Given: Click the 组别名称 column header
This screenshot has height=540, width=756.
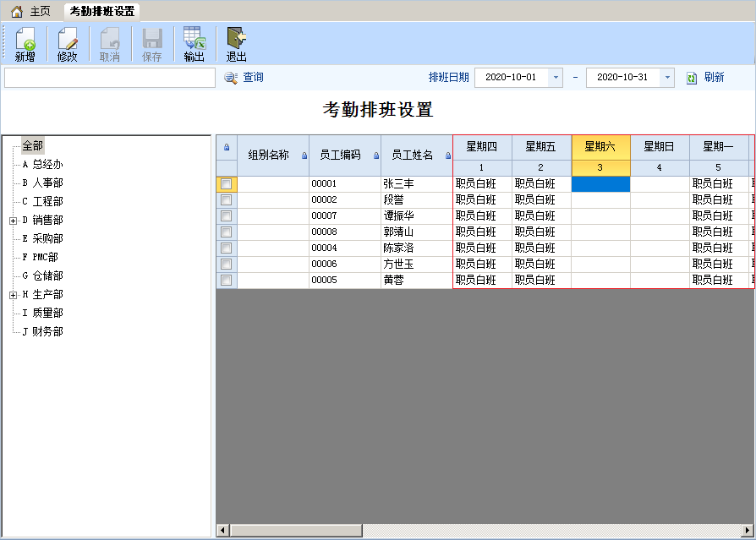Looking at the screenshot, I should 273,155.
